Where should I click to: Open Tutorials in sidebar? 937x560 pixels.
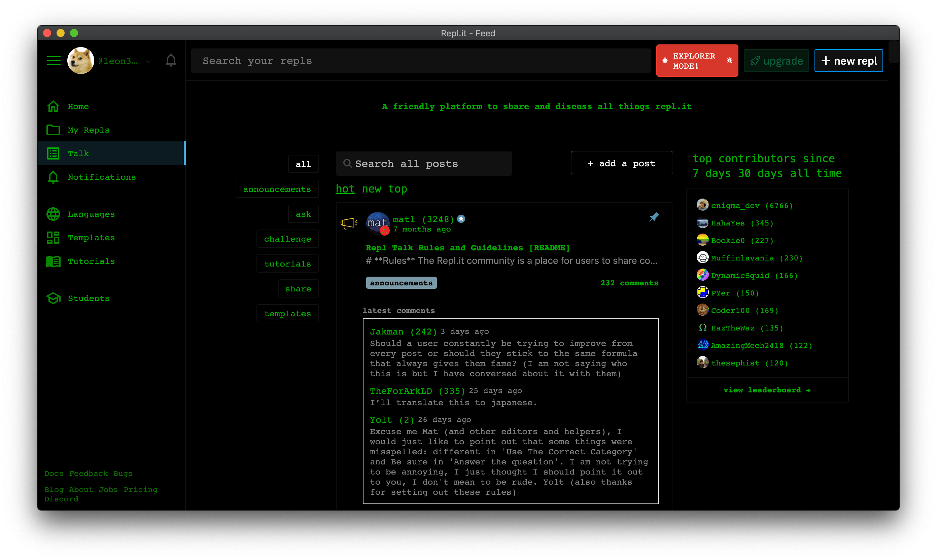[x=91, y=261]
